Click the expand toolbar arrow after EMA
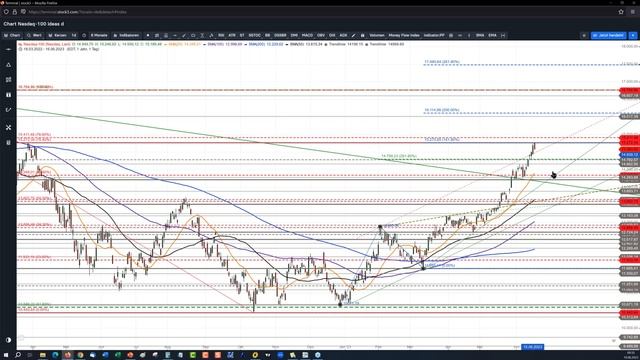640x360 pixels. pos(503,36)
